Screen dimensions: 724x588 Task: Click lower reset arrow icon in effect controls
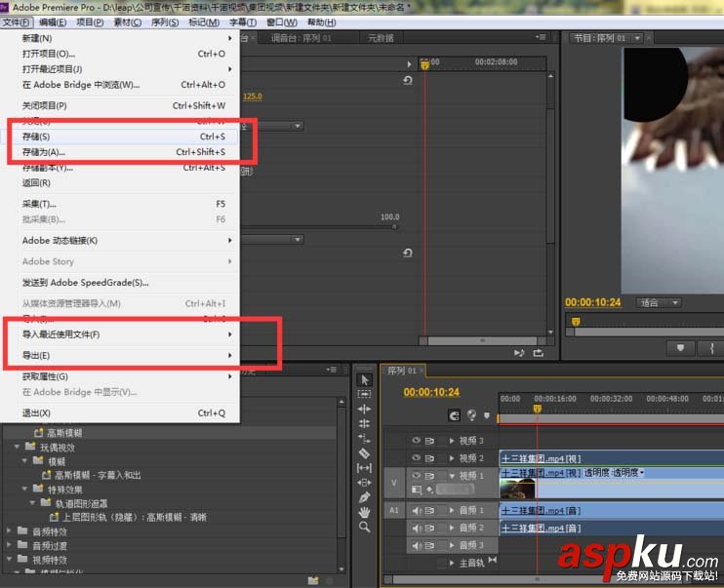point(407,253)
